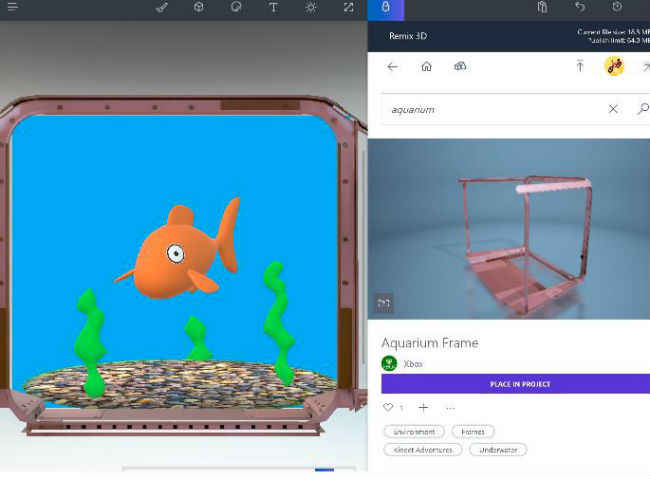
Task: Select the Remix 3D tab
Action: coord(386,9)
